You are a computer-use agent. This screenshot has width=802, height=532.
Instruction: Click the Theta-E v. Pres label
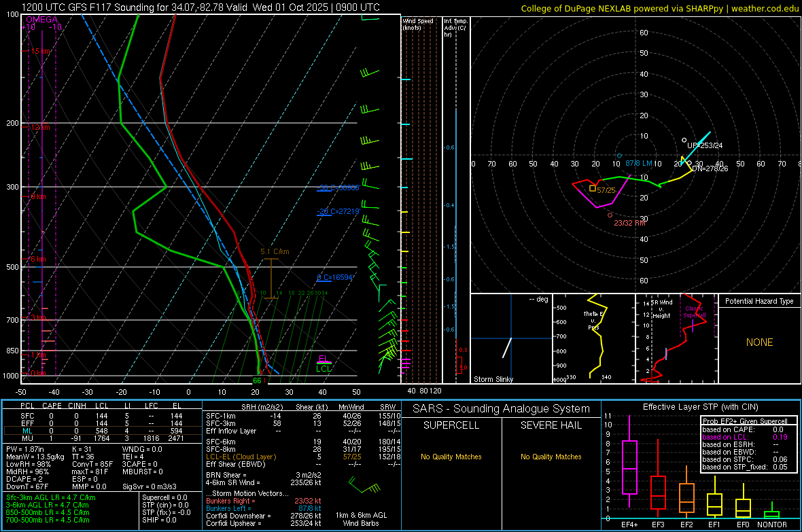(593, 320)
